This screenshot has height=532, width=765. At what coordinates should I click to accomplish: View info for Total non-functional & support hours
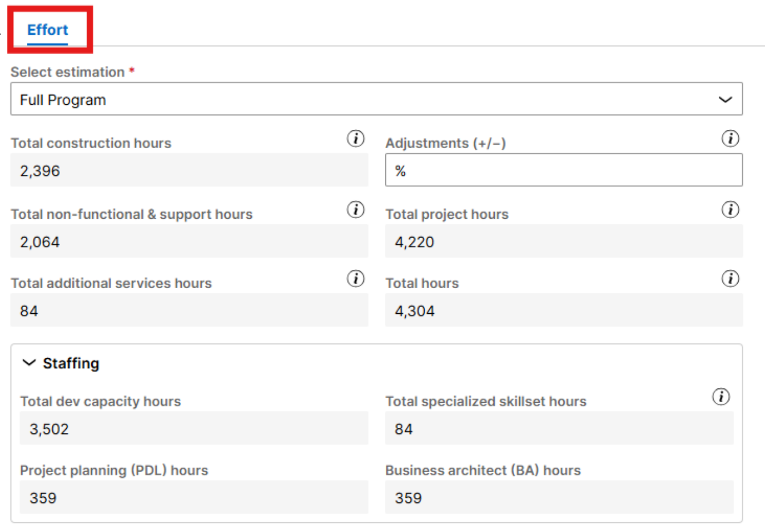356,210
